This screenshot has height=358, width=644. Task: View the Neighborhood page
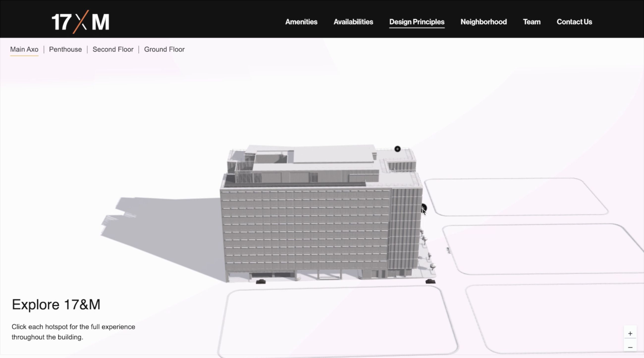[483, 22]
